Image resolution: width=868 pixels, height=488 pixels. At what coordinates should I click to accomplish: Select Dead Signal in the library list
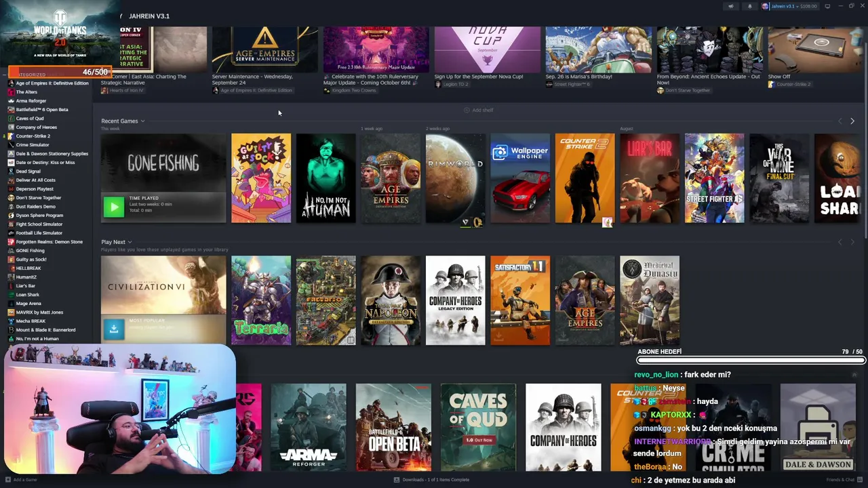coord(28,171)
